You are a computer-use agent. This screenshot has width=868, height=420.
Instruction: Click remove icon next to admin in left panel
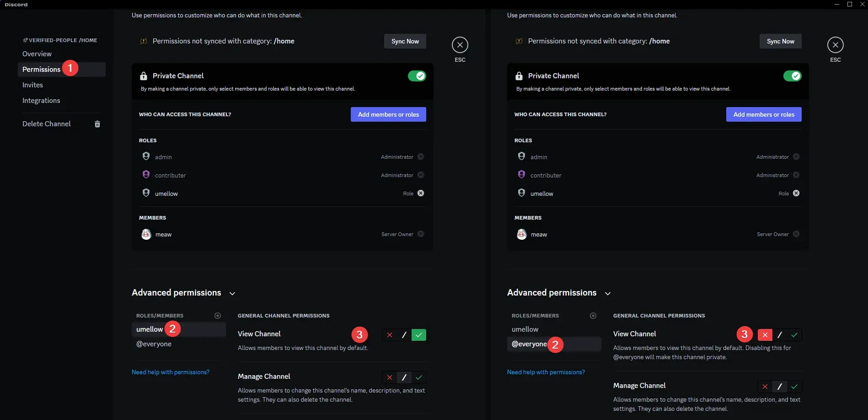click(421, 156)
